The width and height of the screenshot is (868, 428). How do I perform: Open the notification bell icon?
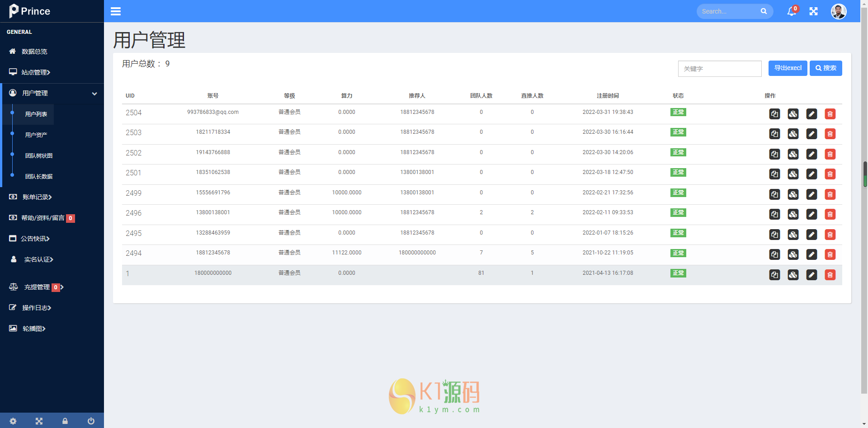click(x=791, y=11)
